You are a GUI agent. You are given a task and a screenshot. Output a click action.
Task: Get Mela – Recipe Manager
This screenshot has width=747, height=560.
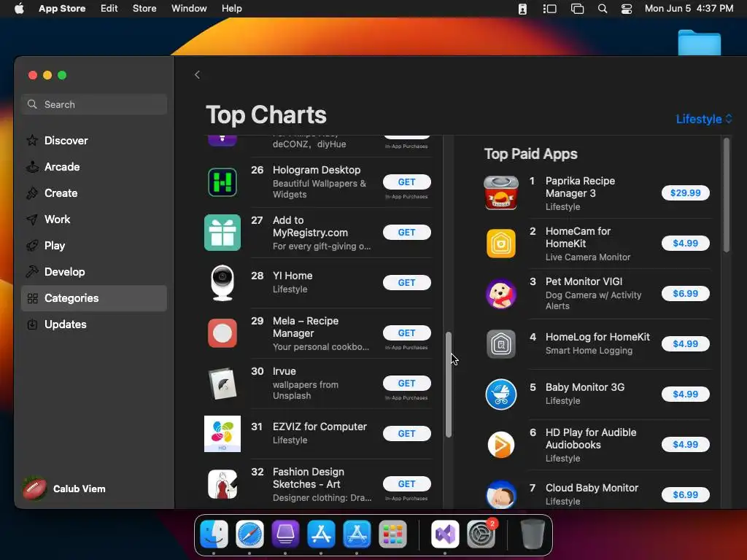point(407,332)
